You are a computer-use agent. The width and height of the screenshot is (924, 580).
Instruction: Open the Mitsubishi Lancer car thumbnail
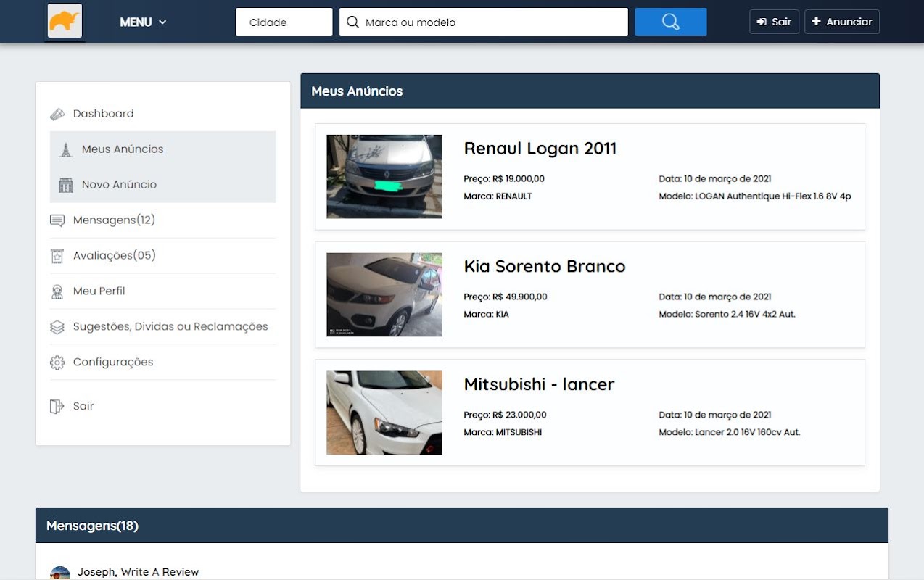[x=384, y=413]
